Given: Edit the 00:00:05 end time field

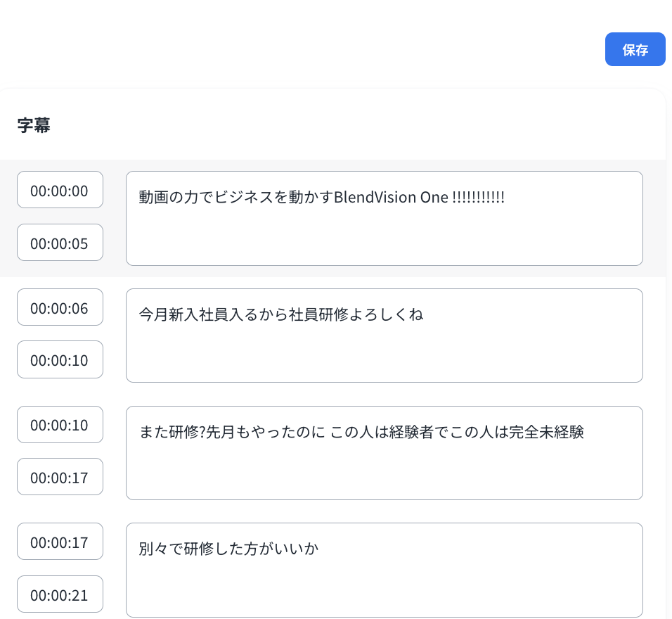Looking at the screenshot, I should 60,243.
